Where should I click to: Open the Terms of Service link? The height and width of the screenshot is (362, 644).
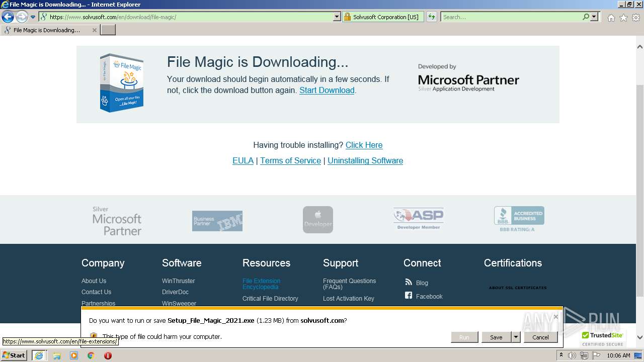[290, 160]
